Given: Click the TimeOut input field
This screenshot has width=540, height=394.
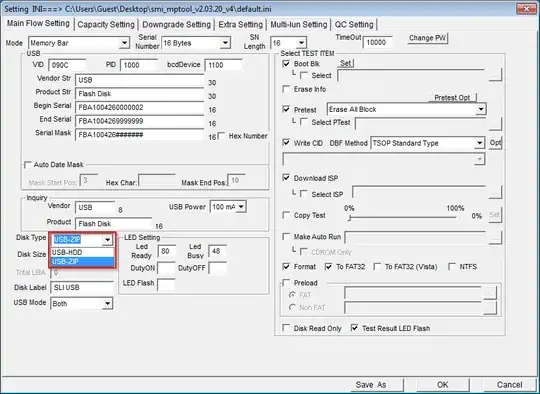Looking at the screenshot, I should (x=377, y=42).
